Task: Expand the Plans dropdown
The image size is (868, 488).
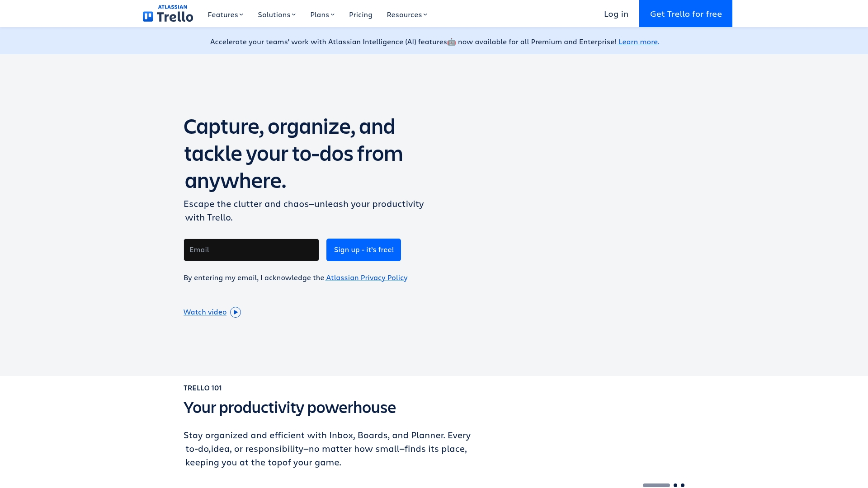Action: point(322,14)
